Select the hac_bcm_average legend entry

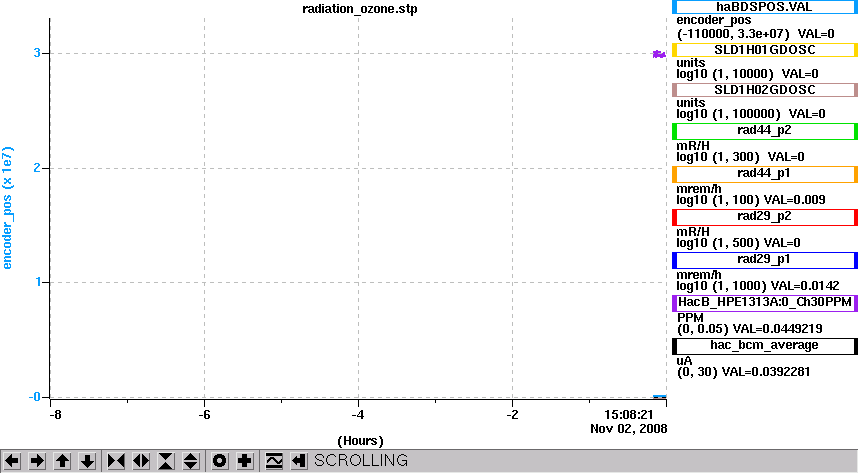pos(764,346)
